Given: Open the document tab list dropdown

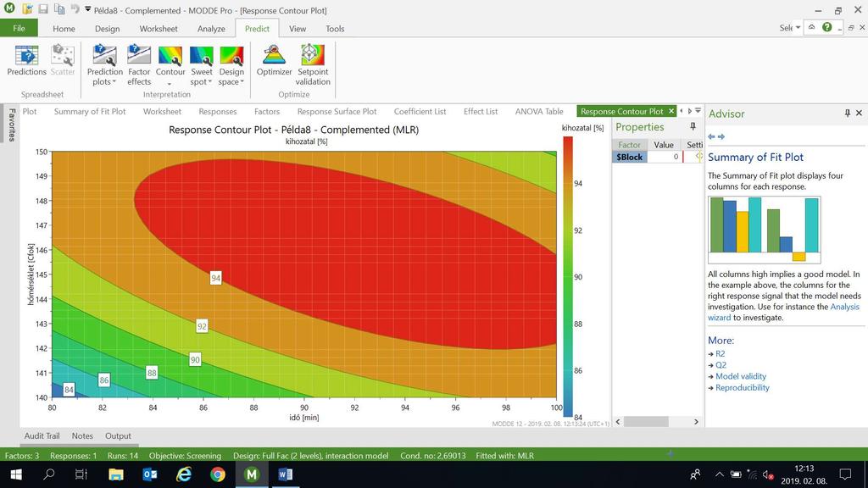Looking at the screenshot, I should (698, 111).
